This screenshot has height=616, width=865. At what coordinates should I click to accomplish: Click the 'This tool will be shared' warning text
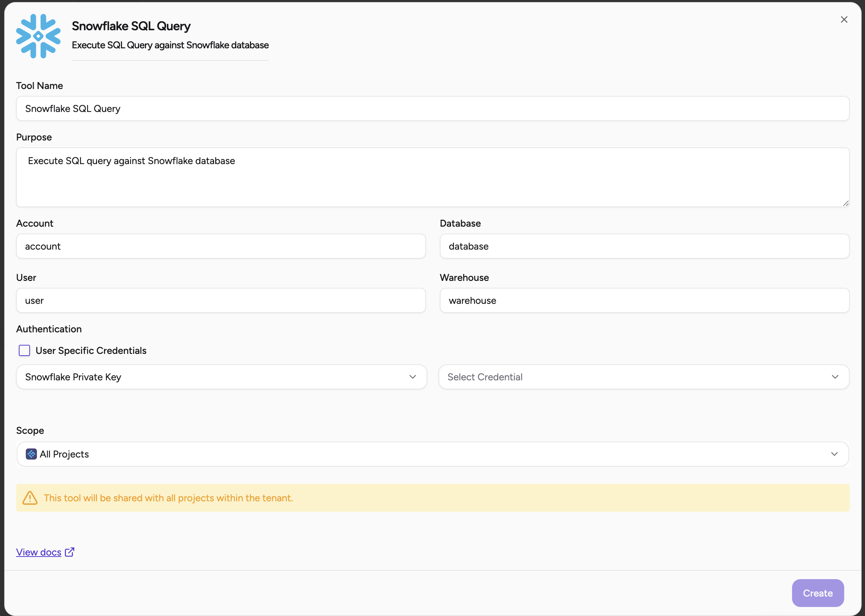coord(168,498)
